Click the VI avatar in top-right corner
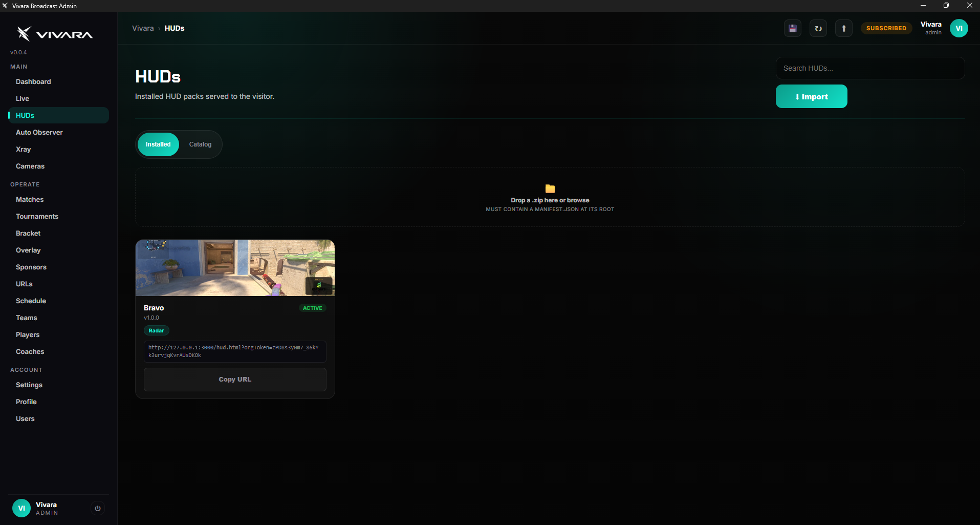The image size is (980, 525). [x=959, y=28]
